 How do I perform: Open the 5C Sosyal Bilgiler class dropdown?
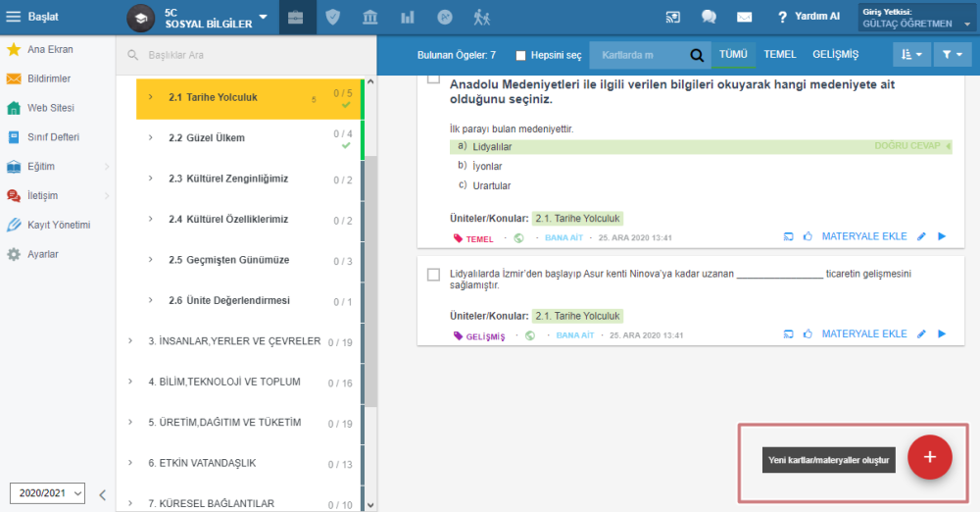[263, 17]
